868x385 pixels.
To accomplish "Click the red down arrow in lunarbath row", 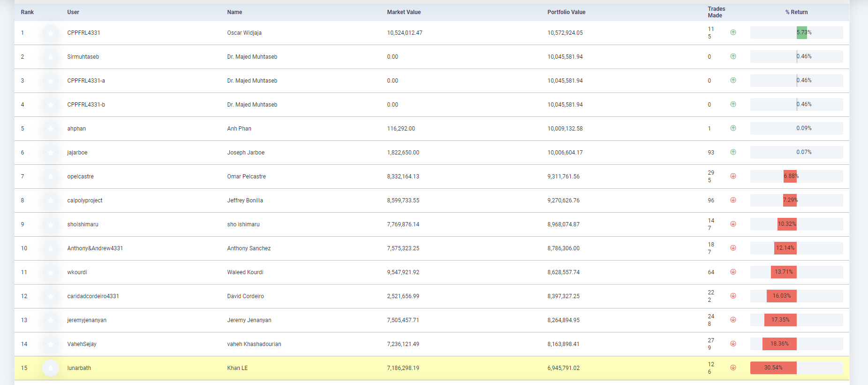I will [x=733, y=368].
